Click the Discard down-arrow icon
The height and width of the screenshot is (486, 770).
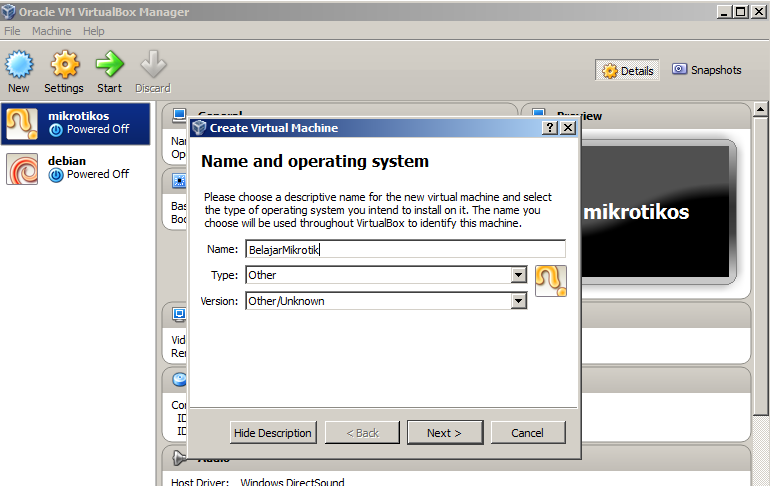153,64
